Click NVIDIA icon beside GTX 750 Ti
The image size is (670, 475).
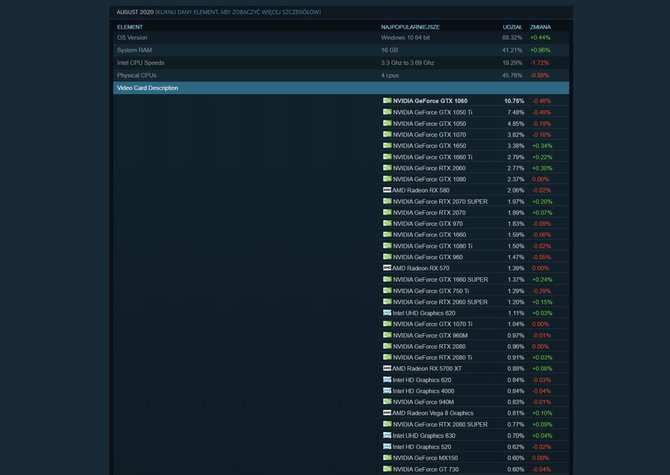tap(387, 290)
